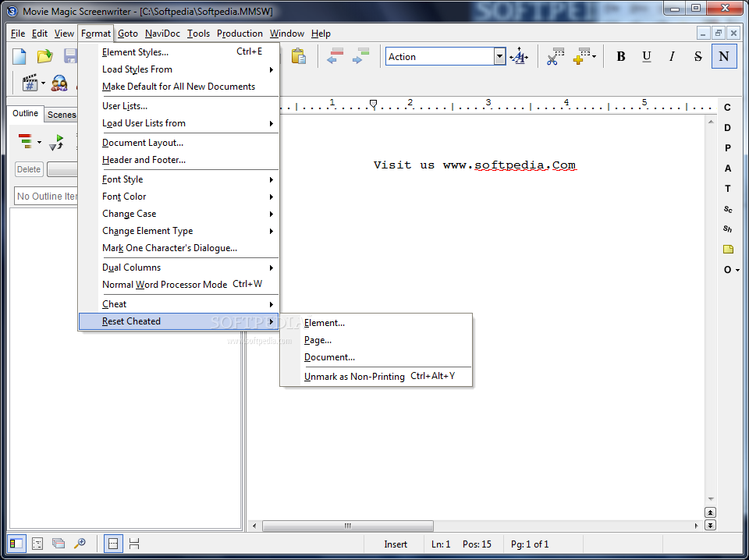Screen dimensions: 749x560
Task: Click the green right-arrow indent icon
Action: tap(360, 56)
